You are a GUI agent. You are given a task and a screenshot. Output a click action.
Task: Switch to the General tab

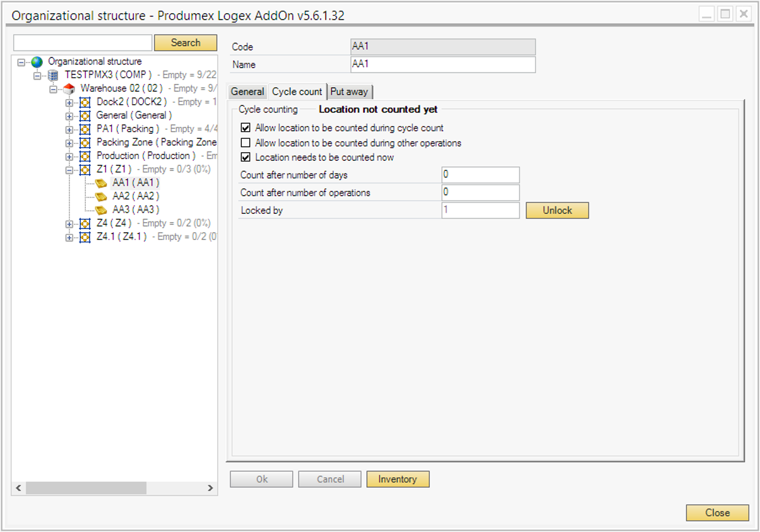tap(247, 92)
